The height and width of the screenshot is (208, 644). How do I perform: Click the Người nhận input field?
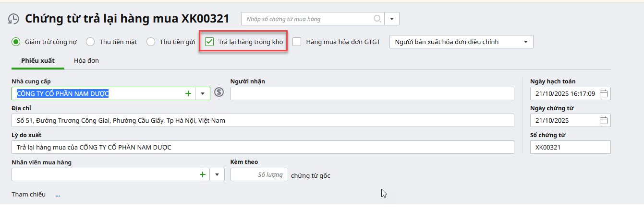372,93
